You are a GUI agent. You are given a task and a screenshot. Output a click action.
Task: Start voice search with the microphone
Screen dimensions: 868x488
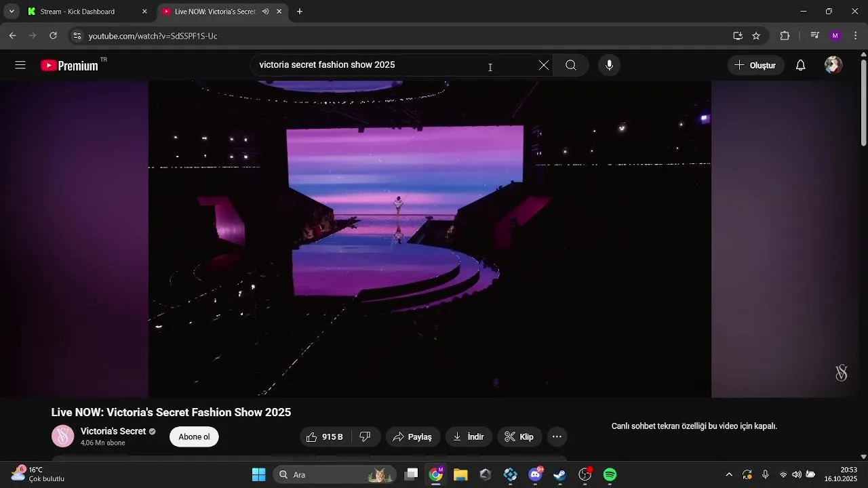[609, 65]
